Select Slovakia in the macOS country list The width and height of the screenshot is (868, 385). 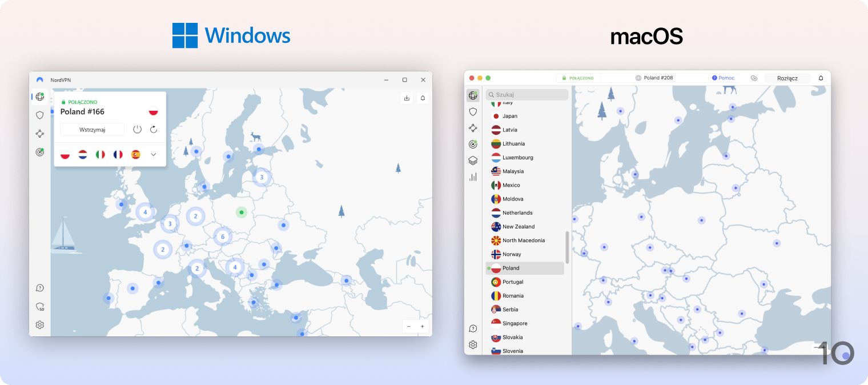tap(525, 337)
